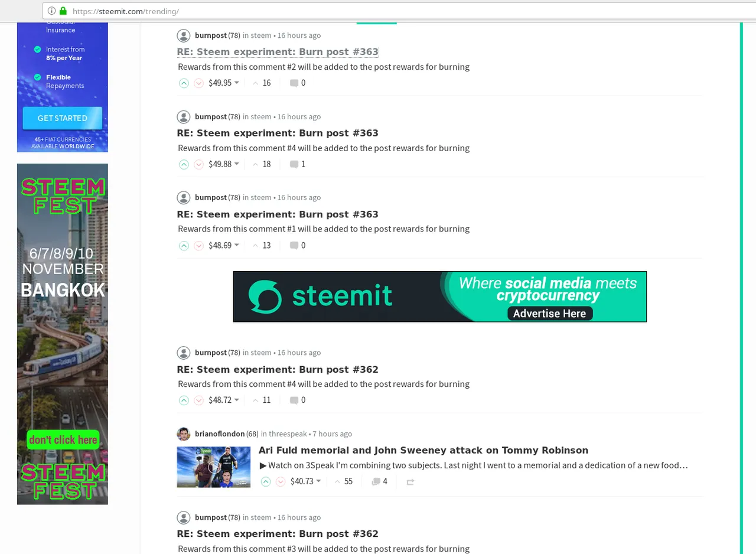Upvote the $48.69 burn post comment
The height and width of the screenshot is (554, 756).
(x=184, y=246)
